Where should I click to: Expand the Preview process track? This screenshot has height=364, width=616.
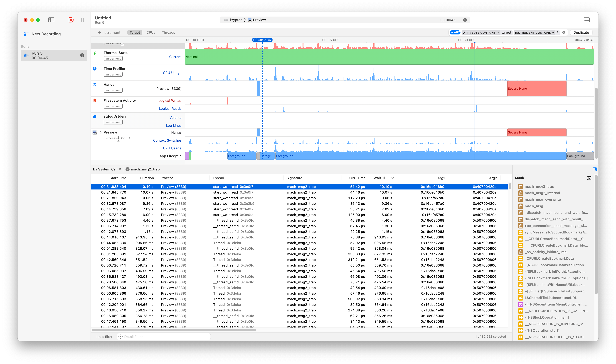click(x=100, y=132)
